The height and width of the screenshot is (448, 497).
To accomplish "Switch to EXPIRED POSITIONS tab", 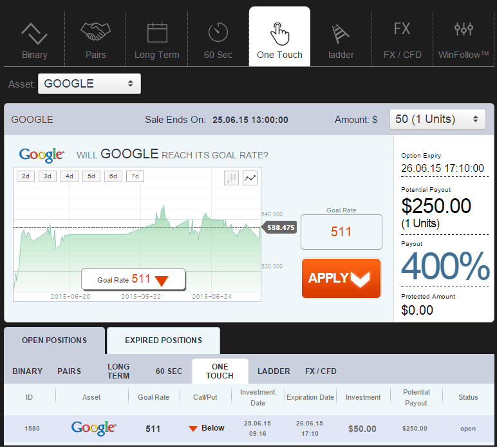I will pyautogui.click(x=164, y=341).
